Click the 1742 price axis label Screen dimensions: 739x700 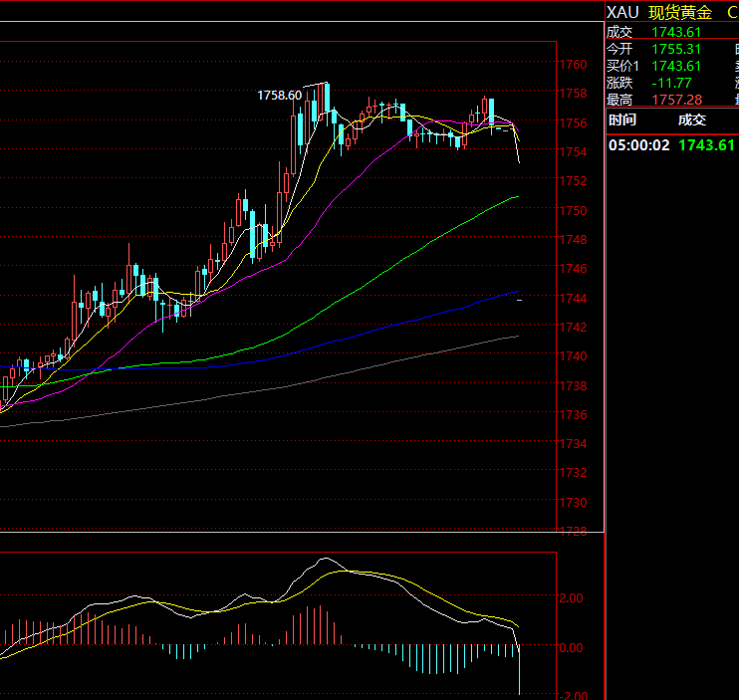(573, 327)
